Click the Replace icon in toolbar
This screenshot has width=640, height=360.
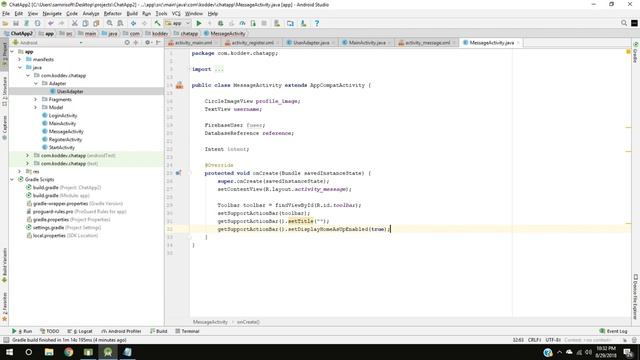coord(120,23)
